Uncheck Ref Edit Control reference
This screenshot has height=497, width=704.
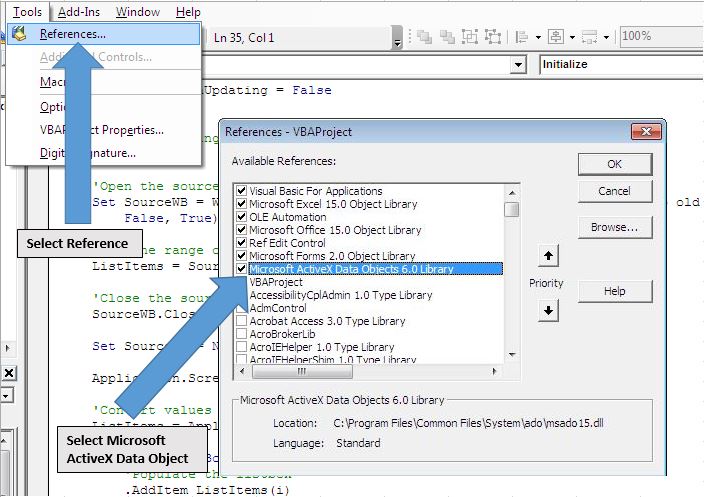(242, 242)
